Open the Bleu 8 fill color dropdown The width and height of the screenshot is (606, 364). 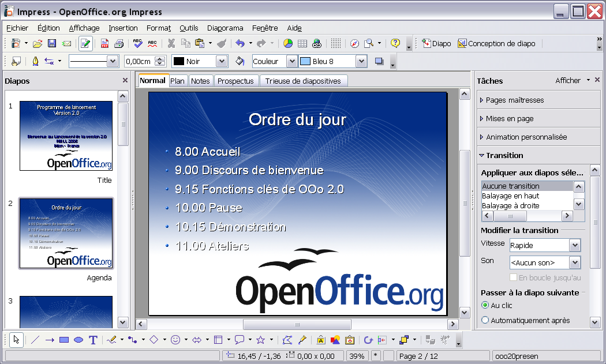pos(361,61)
